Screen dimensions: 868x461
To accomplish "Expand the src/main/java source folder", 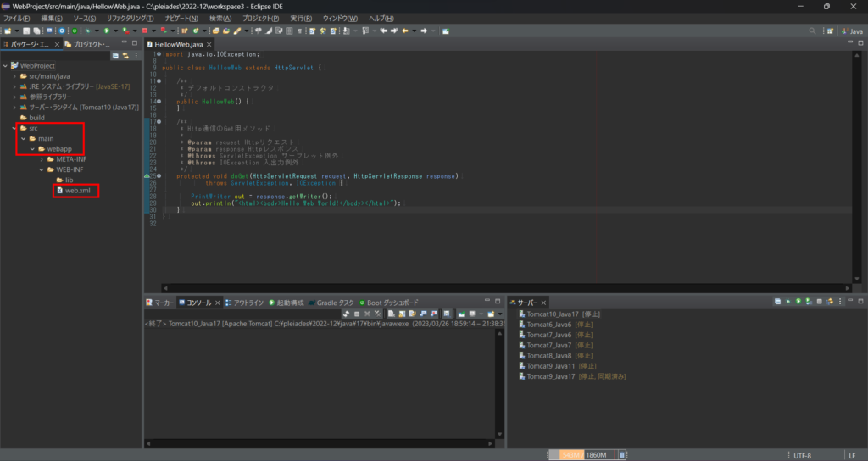I will click(x=14, y=76).
